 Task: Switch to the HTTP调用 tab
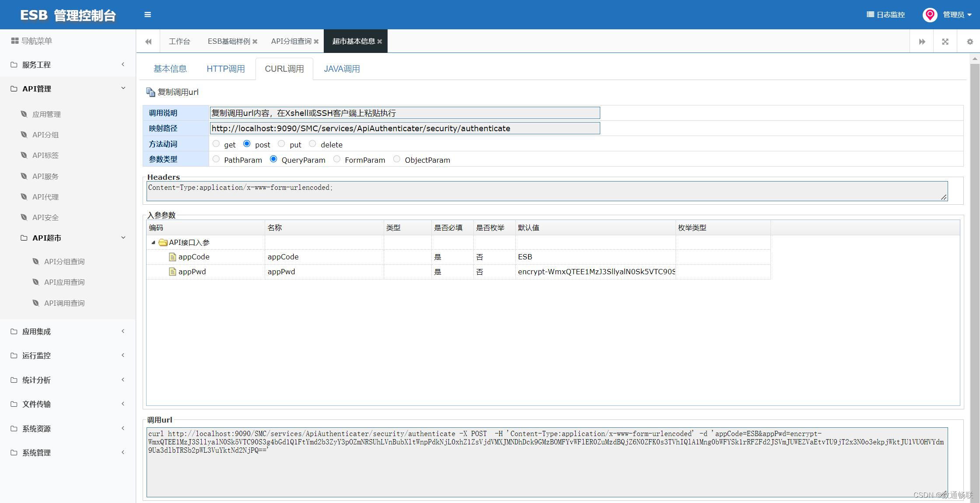pos(225,69)
